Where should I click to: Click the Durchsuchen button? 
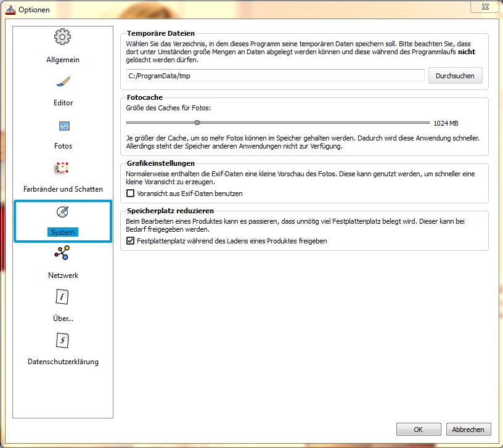[x=455, y=76]
